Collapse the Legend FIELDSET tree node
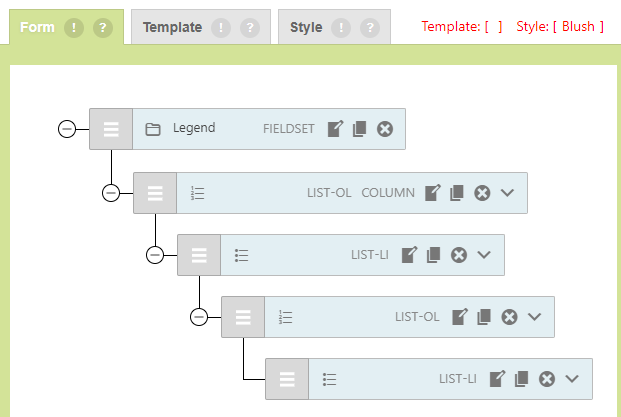 click(67, 129)
